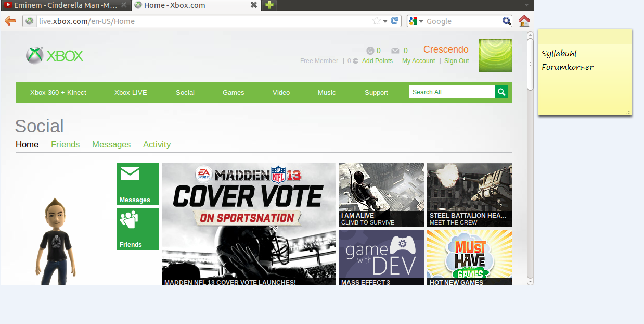Close the Home - Xbox.com tab
Image resolution: width=644 pixels, height=324 pixels.
[254, 5]
